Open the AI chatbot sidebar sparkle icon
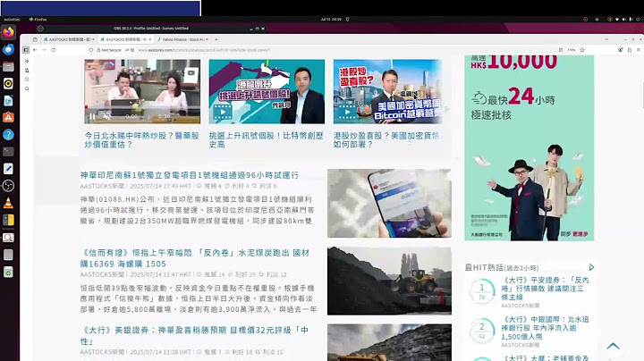 click(27, 61)
